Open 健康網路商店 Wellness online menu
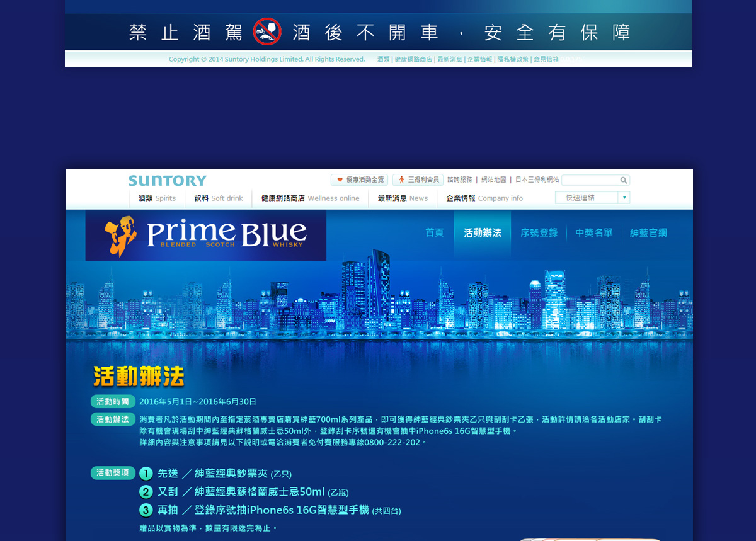Viewport: 756px width, 541px height. [310, 198]
